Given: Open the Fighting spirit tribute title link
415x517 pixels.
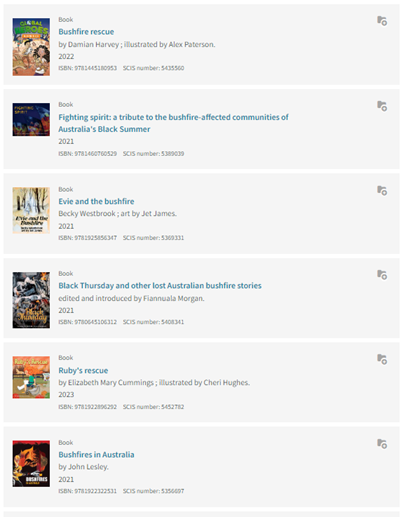Looking at the screenshot, I should [x=173, y=123].
